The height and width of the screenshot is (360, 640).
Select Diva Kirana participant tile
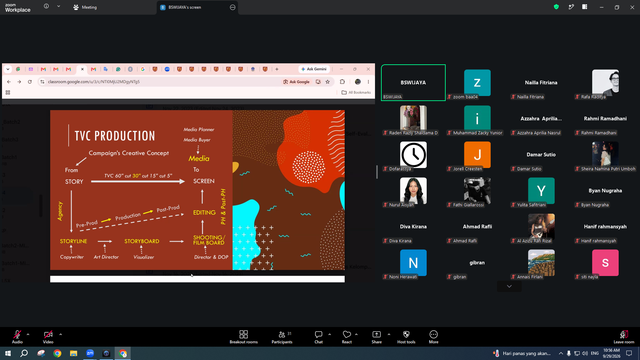coord(413,227)
